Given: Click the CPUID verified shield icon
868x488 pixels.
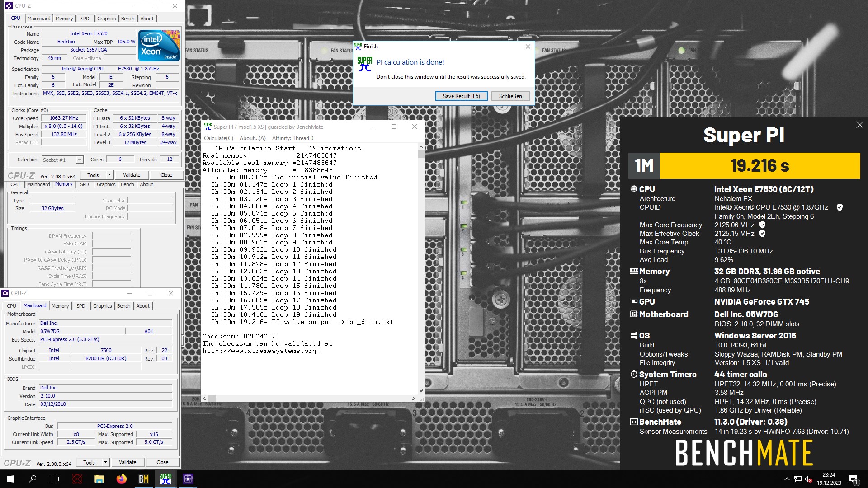Looking at the screenshot, I should coord(840,207).
